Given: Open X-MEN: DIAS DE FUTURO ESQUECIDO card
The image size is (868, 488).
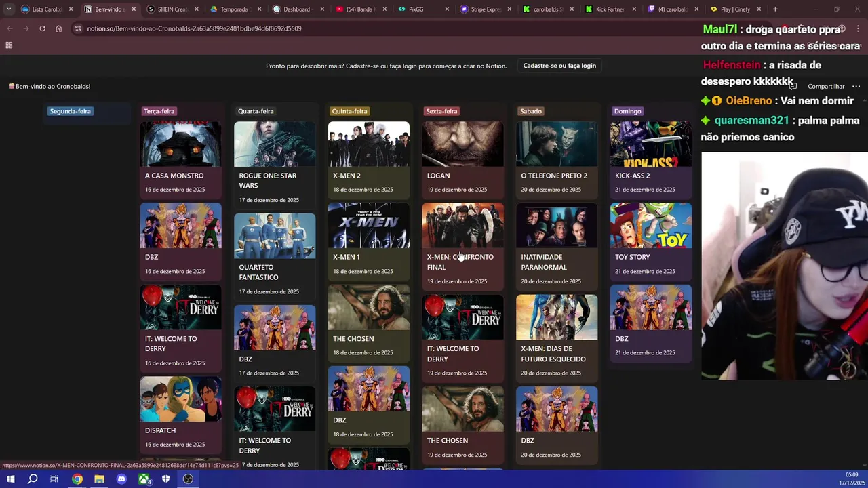Looking at the screenshot, I should [557, 337].
